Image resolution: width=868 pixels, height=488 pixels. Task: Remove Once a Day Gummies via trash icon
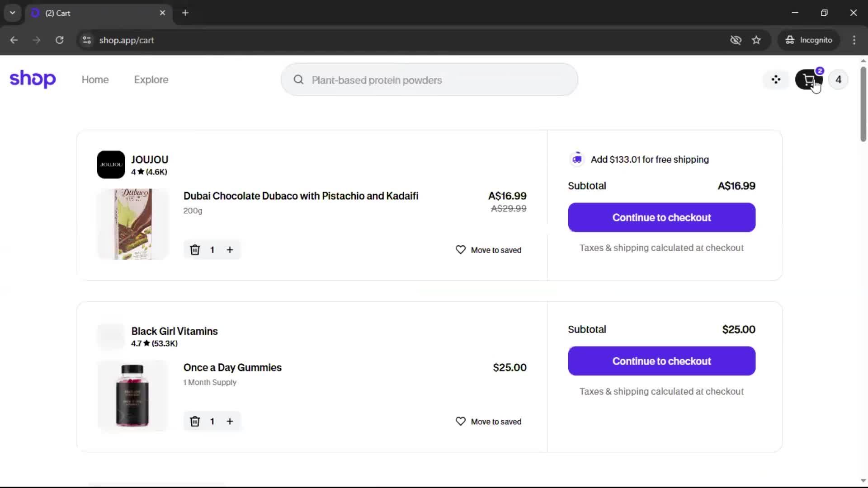click(x=195, y=422)
